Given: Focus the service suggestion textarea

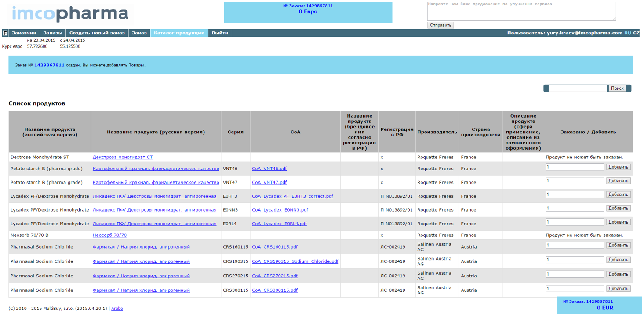Looking at the screenshot, I should pyautogui.click(x=521, y=10).
